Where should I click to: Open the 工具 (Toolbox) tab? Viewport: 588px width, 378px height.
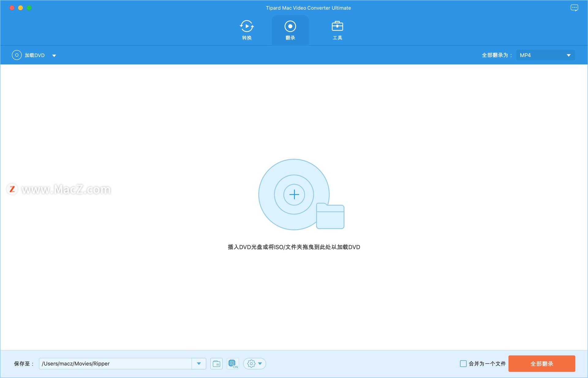tap(337, 30)
